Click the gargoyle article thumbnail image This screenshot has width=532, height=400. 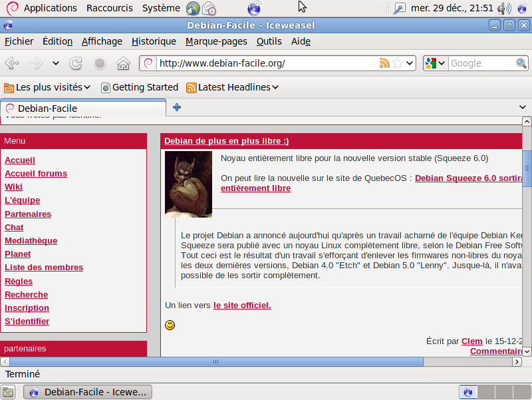click(188, 184)
